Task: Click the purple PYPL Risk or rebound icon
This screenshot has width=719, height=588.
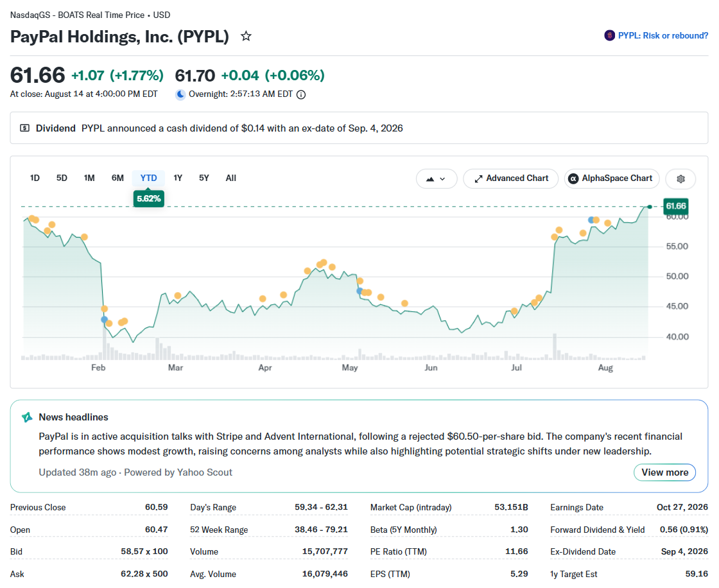Action: (609, 35)
